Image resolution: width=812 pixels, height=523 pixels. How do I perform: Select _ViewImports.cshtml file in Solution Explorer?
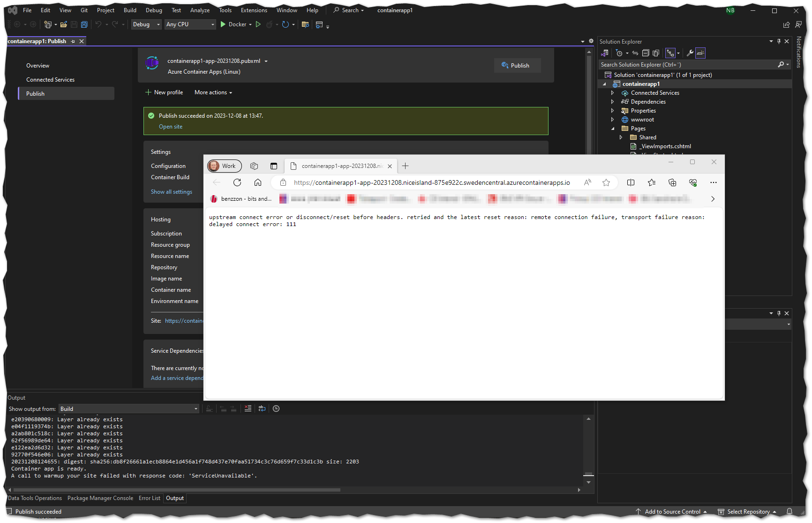(x=661, y=146)
